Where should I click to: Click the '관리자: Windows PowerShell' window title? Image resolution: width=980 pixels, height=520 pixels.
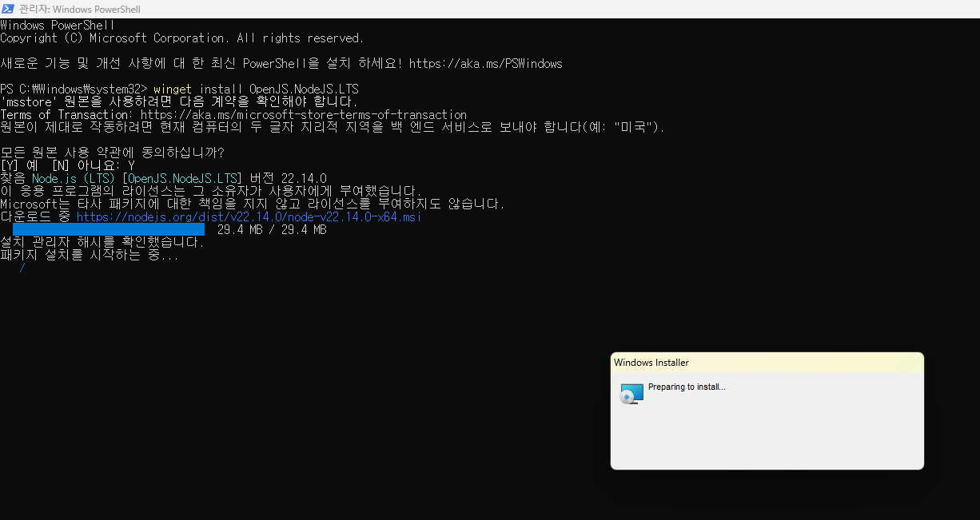pyautogui.click(x=79, y=9)
